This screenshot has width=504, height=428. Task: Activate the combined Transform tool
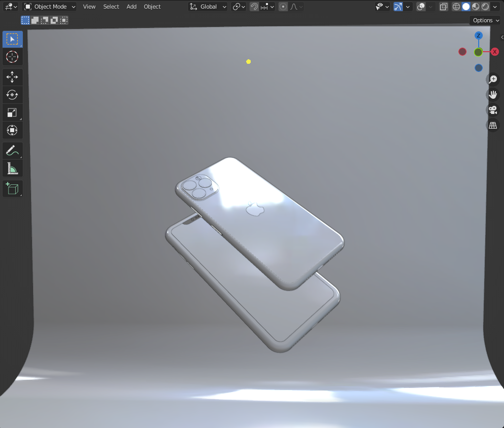12,130
